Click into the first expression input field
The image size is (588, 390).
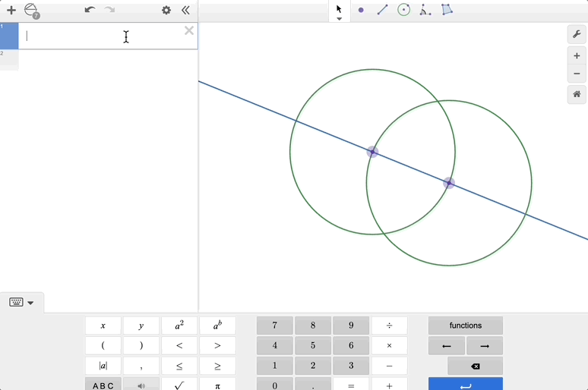pos(99,36)
